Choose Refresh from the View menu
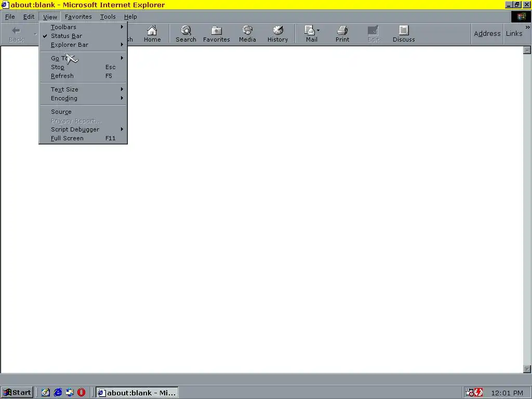 click(83, 76)
